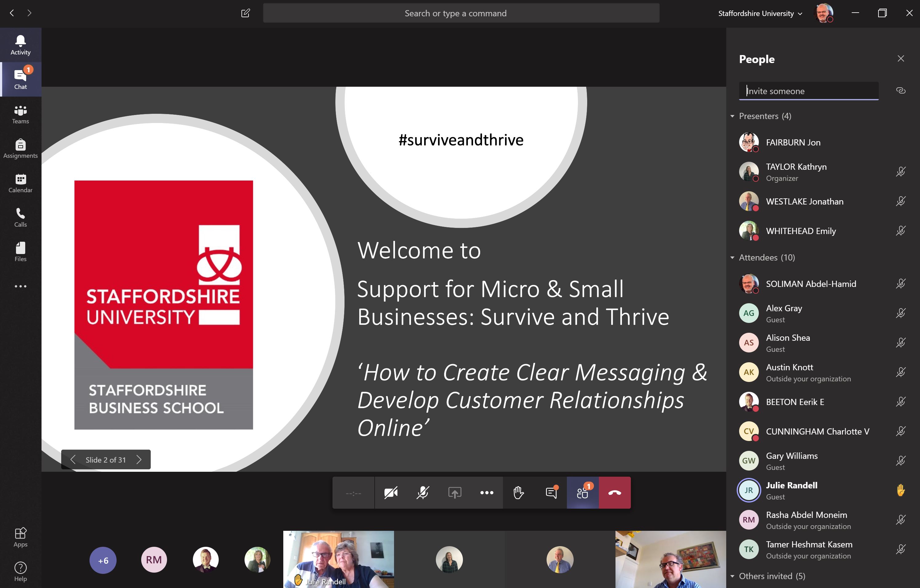Turn the camera on
Viewport: 920px width, 588px height.
click(391, 492)
